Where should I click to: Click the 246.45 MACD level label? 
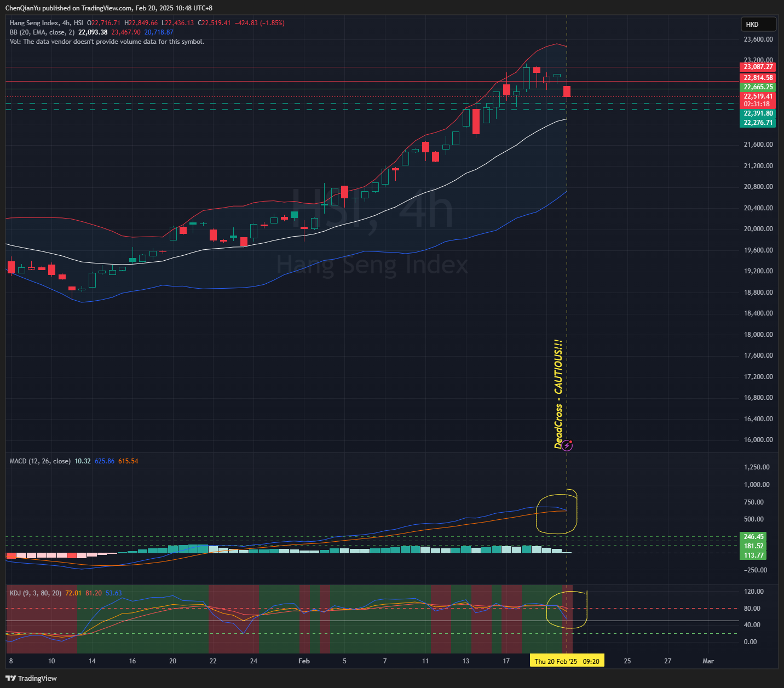[x=753, y=537]
